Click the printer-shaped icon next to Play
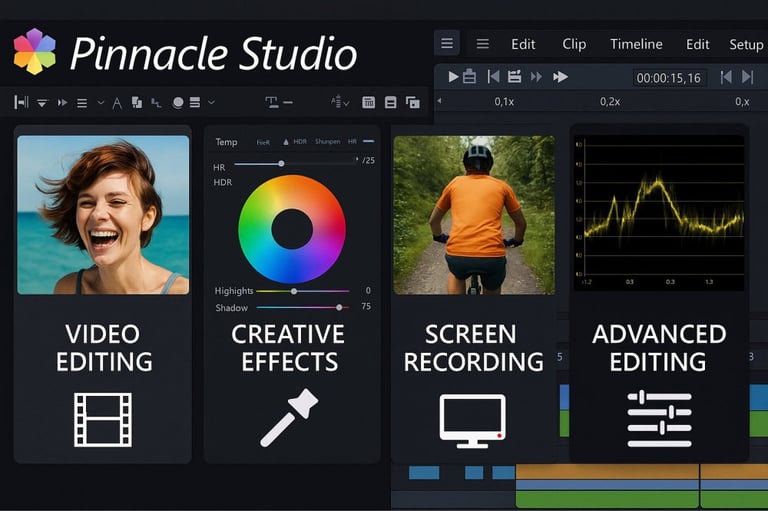768x511 pixels. (x=469, y=76)
